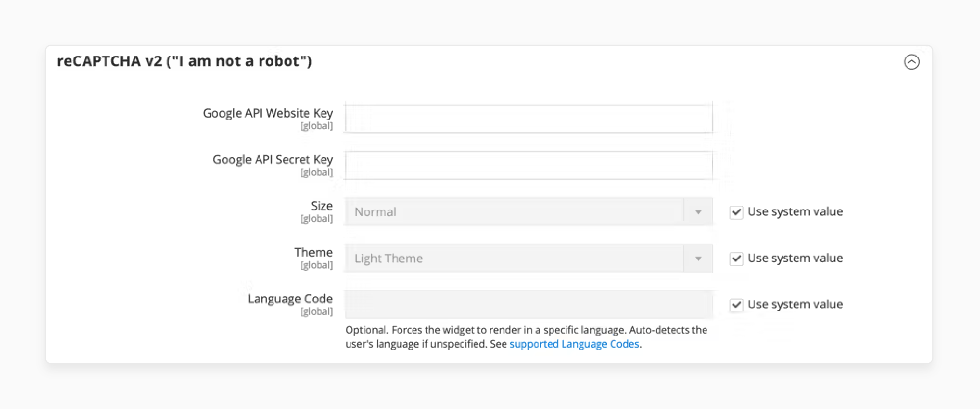
Task: Uncheck Use system value for Size
Action: 736,212
